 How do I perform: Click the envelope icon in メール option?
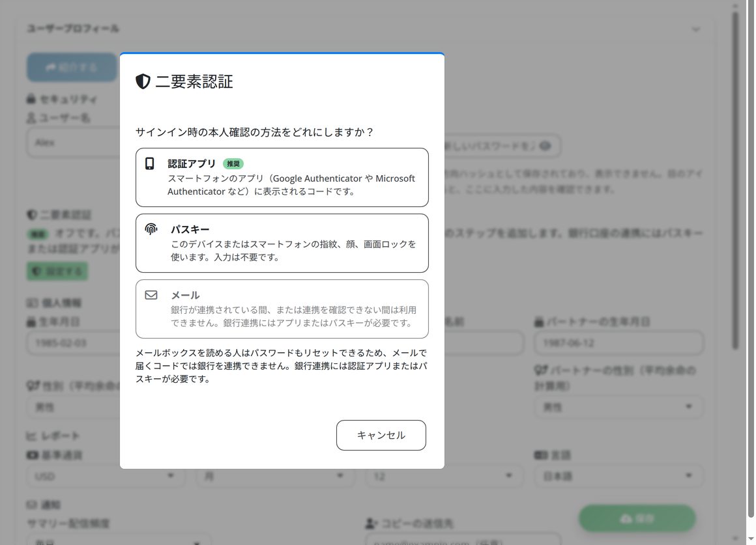pyautogui.click(x=151, y=294)
